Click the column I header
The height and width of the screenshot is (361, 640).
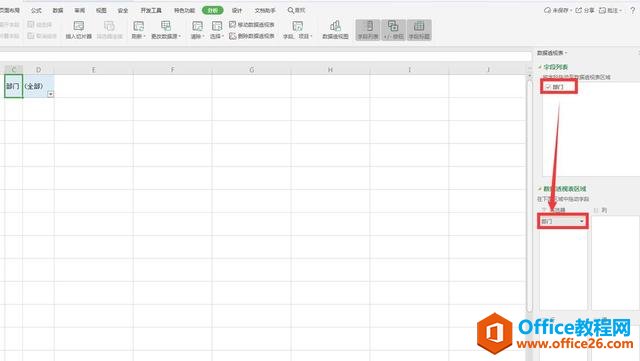point(409,70)
